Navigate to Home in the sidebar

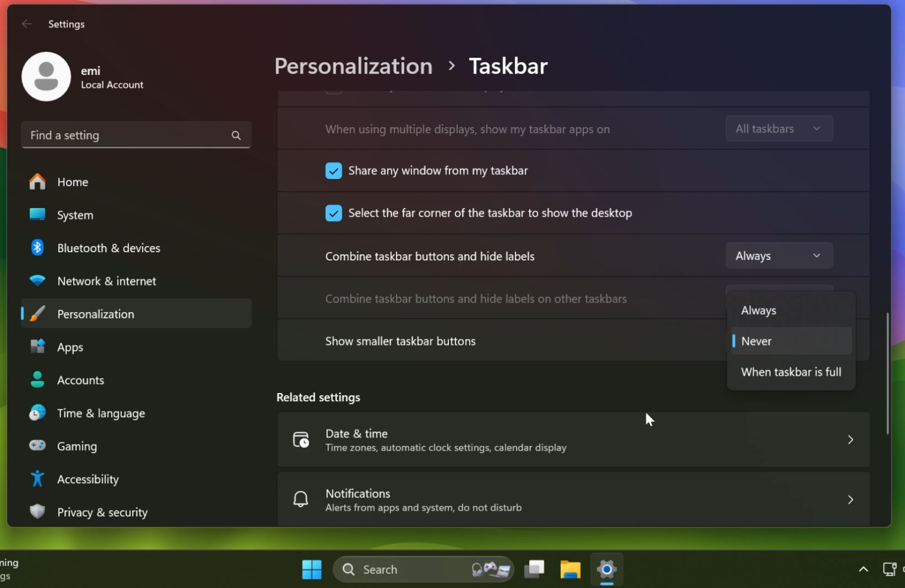tap(72, 181)
